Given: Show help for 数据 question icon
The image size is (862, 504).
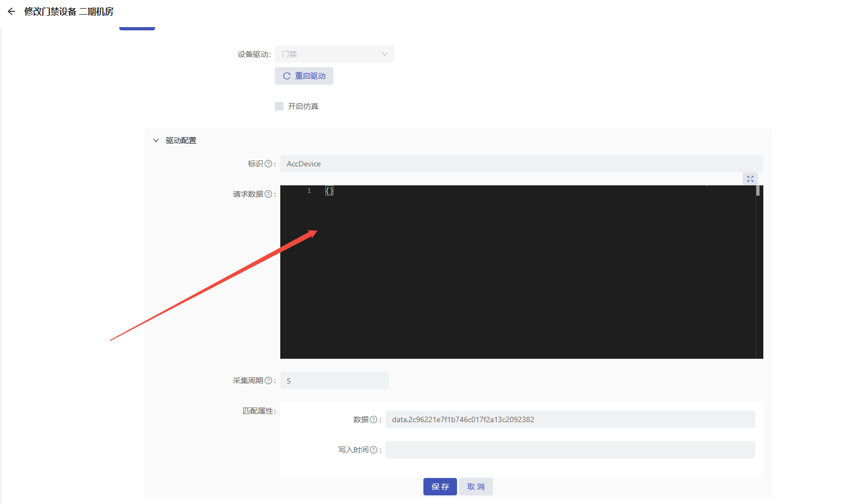Looking at the screenshot, I should click(x=374, y=419).
